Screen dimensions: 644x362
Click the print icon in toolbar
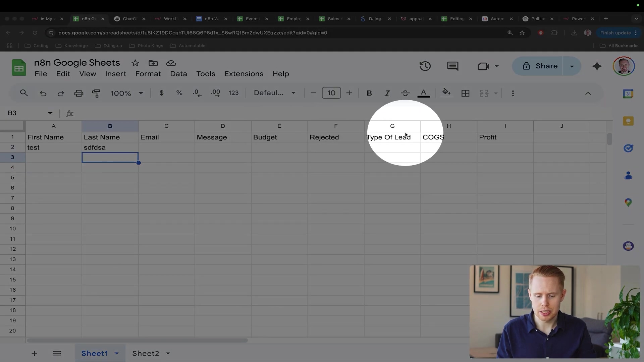click(78, 93)
